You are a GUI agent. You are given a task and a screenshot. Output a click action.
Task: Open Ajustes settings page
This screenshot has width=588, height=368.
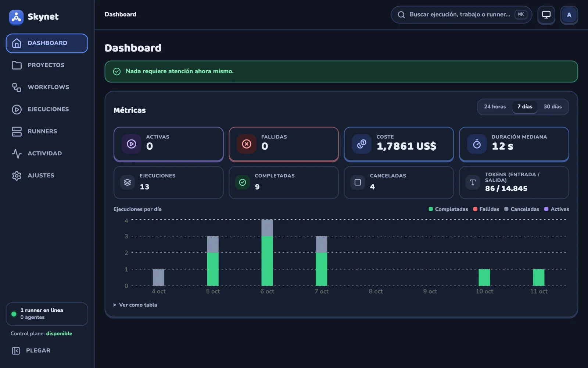click(x=47, y=176)
